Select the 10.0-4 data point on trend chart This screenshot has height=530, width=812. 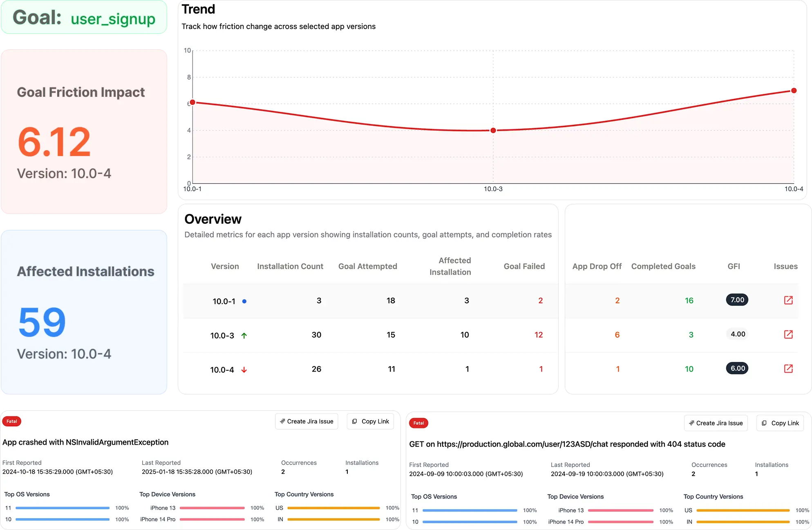(794, 91)
